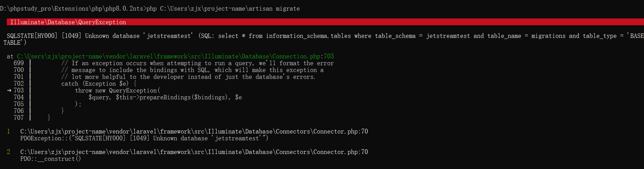
Task: Click the red Illuminate\Database\QueryException banner
Action: point(68,22)
